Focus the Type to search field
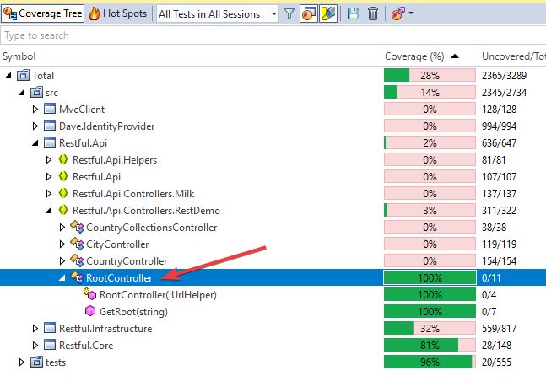Screen dimensions: 546x392 [273, 35]
